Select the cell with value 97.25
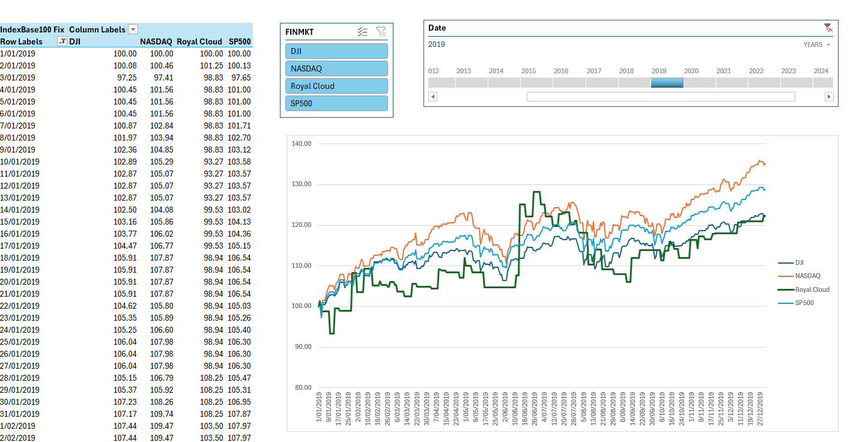868x442 pixels. [127, 77]
